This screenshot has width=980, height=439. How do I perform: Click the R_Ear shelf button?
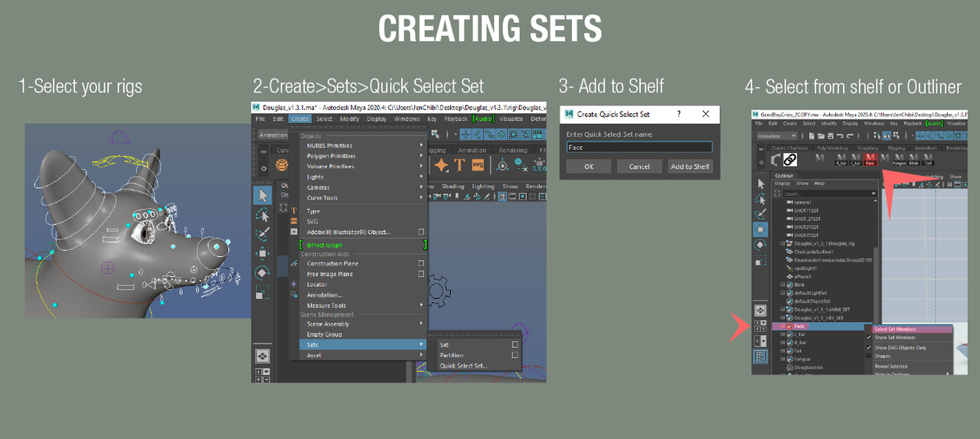pyautogui.click(x=841, y=160)
